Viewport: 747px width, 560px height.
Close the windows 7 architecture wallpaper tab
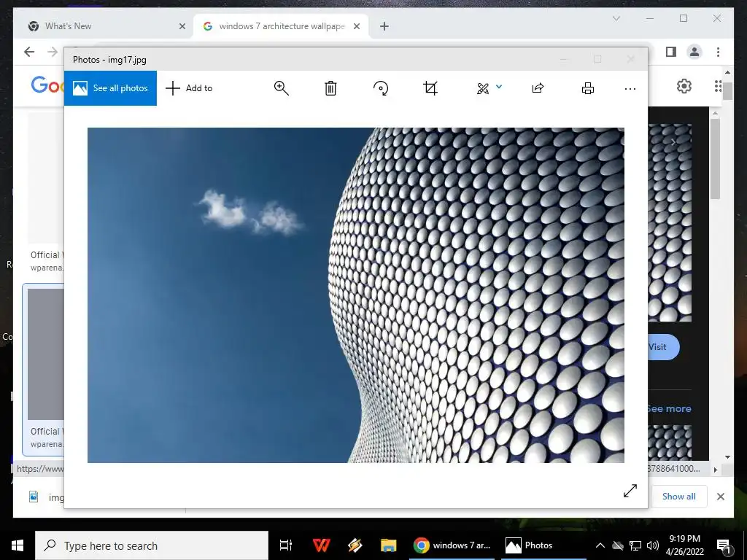coord(356,26)
